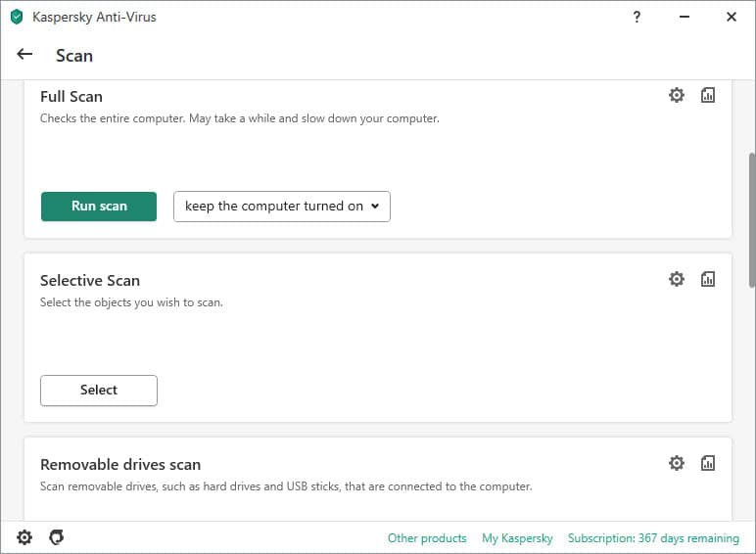This screenshot has height=554, width=756.
Task: Open Full Scan settings gear
Action: (x=677, y=95)
